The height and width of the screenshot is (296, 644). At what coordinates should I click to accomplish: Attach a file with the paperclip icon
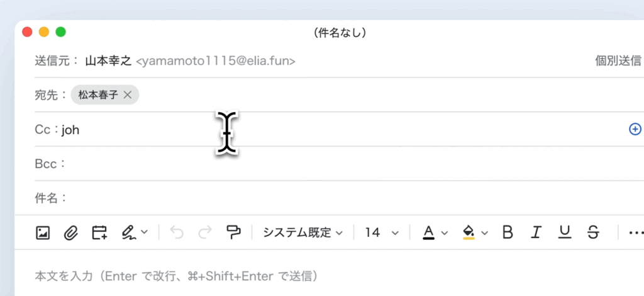click(x=70, y=232)
